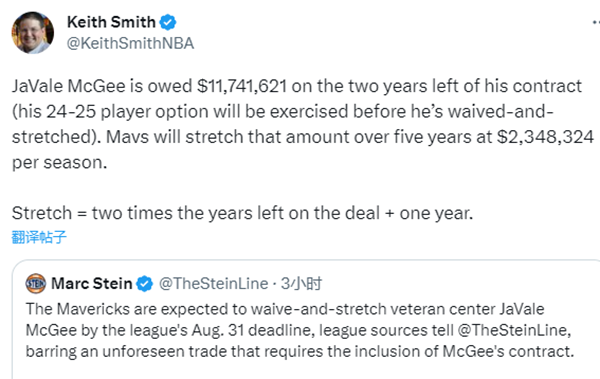Select the Marc Stein display name
600x379 pixels.
pyautogui.click(x=91, y=284)
